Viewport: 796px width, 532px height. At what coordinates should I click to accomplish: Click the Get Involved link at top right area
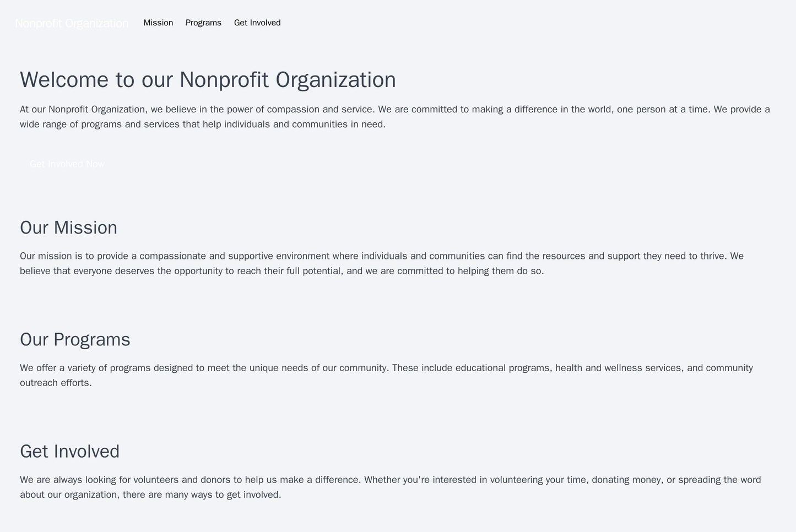tap(257, 23)
